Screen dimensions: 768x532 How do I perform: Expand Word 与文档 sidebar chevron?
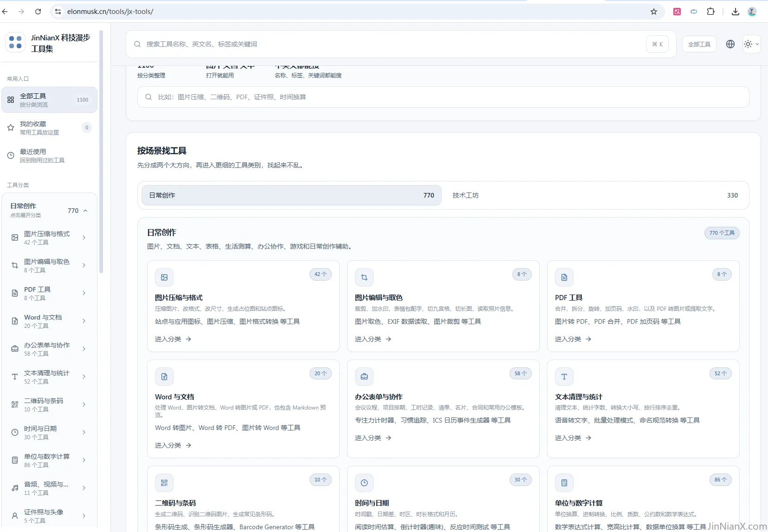click(x=84, y=321)
